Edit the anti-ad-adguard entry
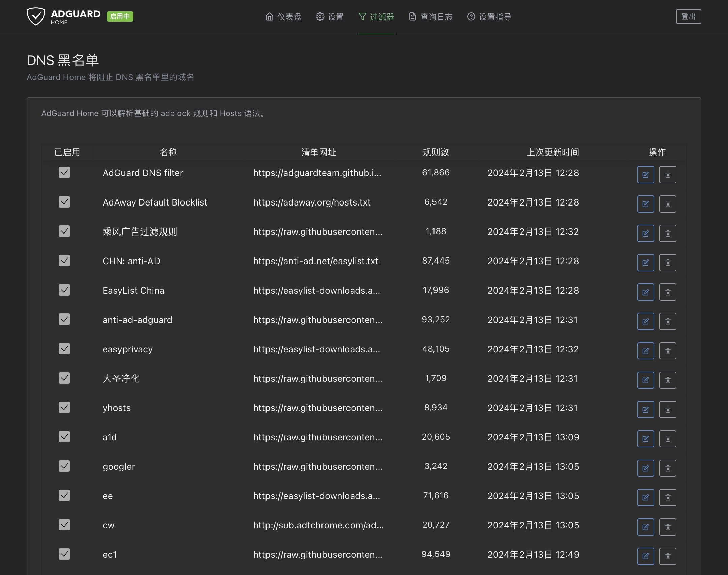The width and height of the screenshot is (728, 575). [x=645, y=321]
